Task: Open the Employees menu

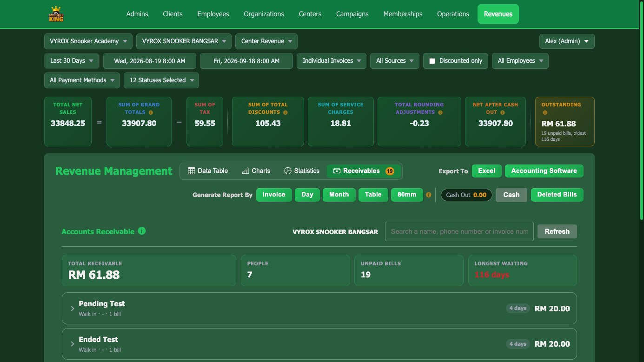Action: (x=213, y=14)
